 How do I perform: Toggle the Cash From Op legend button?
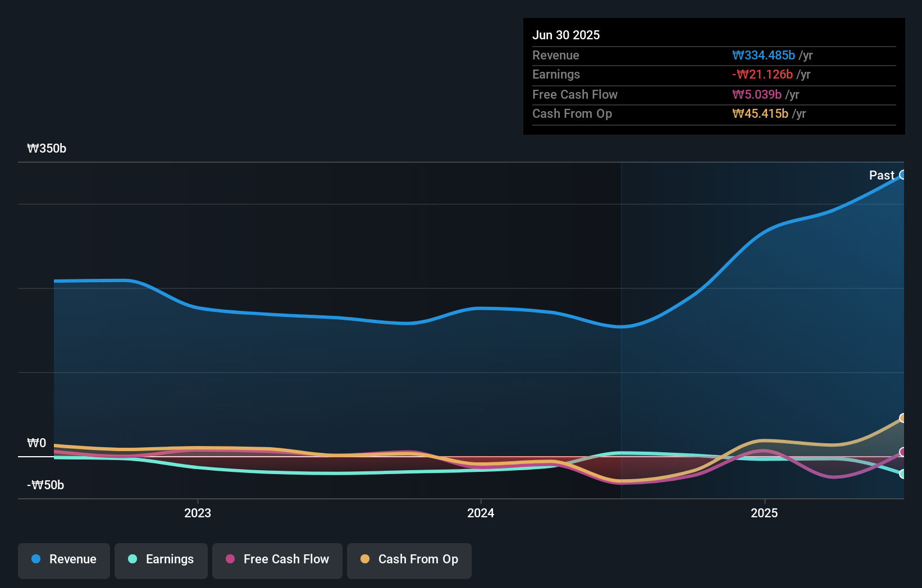[x=409, y=561]
